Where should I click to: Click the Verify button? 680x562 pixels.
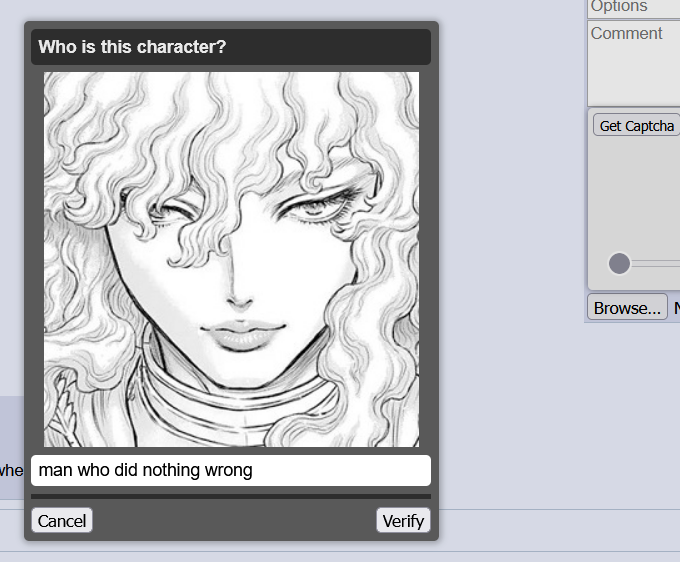pos(403,520)
